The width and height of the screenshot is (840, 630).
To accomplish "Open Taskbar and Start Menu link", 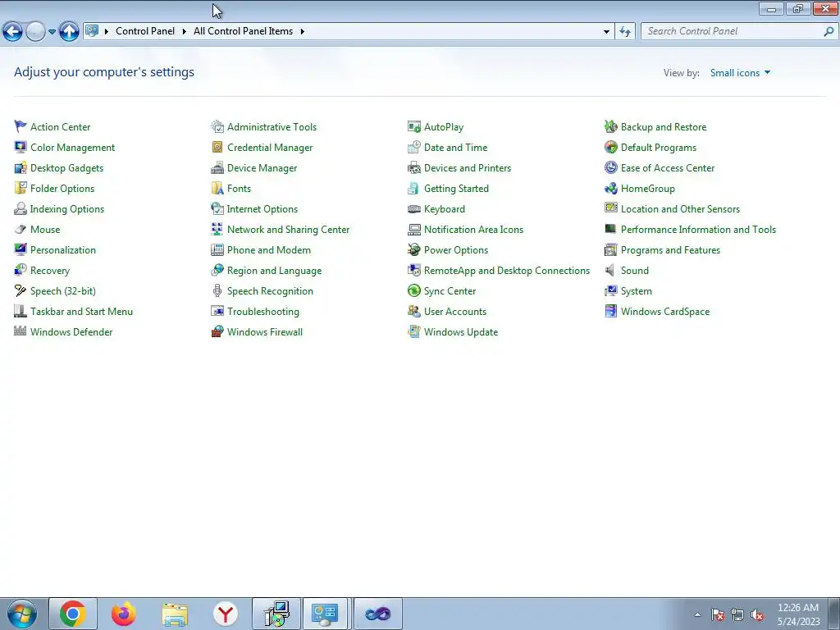I will pos(81,311).
